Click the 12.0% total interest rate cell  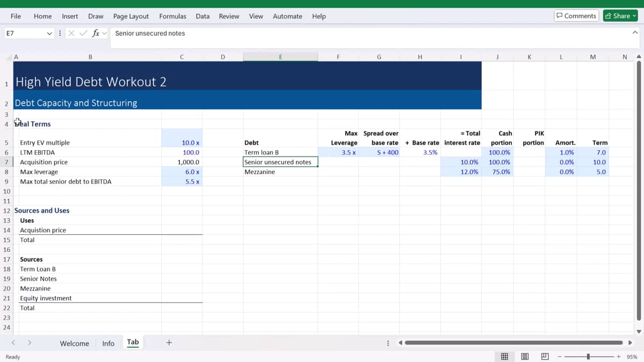[x=461, y=172]
